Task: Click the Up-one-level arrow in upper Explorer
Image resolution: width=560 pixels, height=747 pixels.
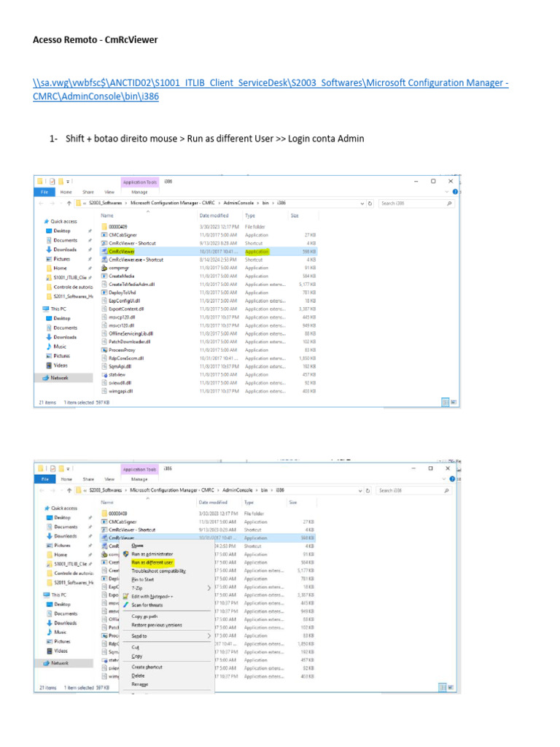Action: (x=69, y=204)
